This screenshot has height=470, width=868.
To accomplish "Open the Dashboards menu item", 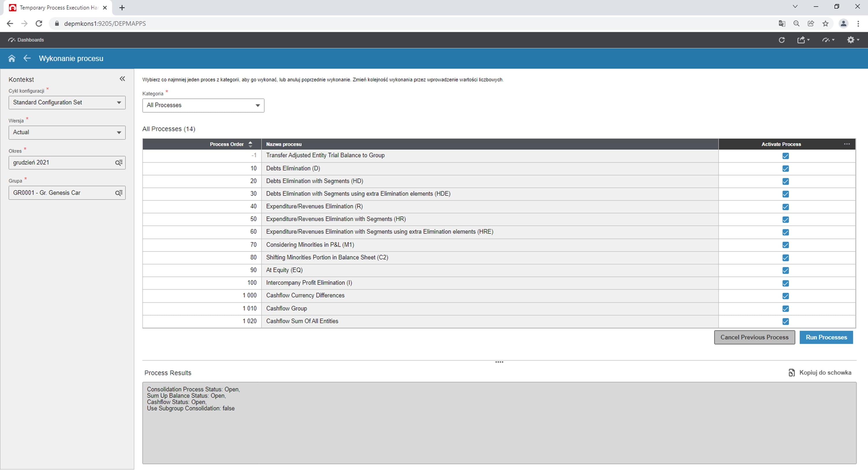I will pyautogui.click(x=26, y=40).
